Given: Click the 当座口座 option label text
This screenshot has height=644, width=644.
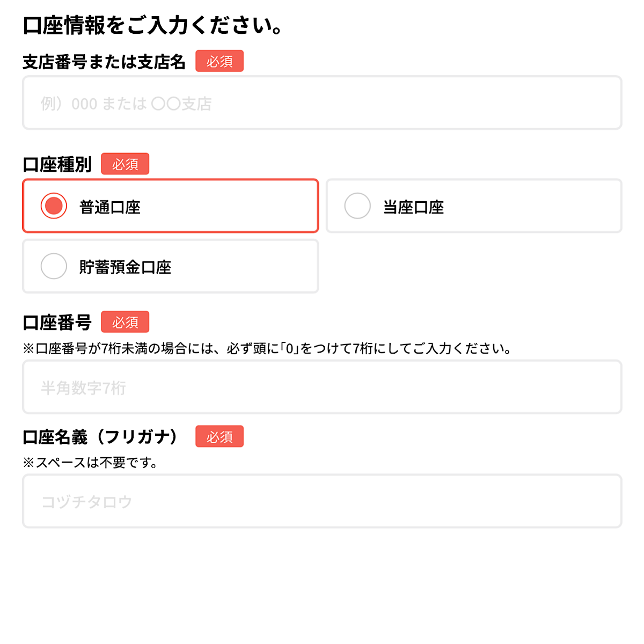Looking at the screenshot, I should pos(414,207).
